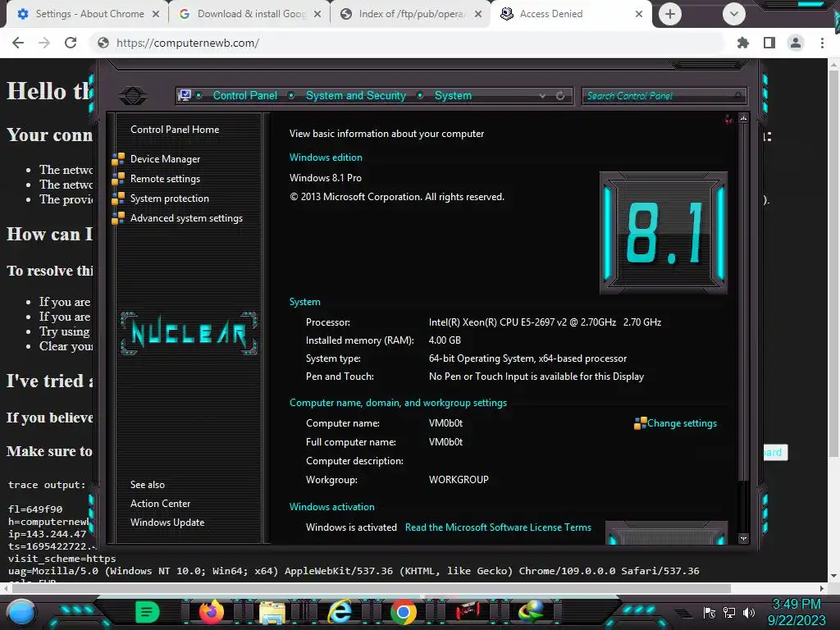This screenshot has width=840, height=630.
Task: Close the Index of /ftp/pub/opera tab
Action: pyautogui.click(x=478, y=14)
